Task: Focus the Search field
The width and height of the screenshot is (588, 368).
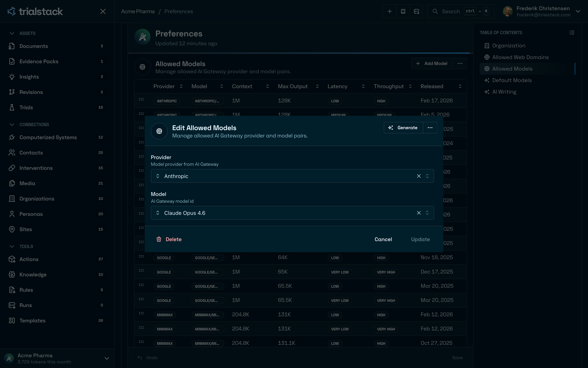Action: click(461, 11)
